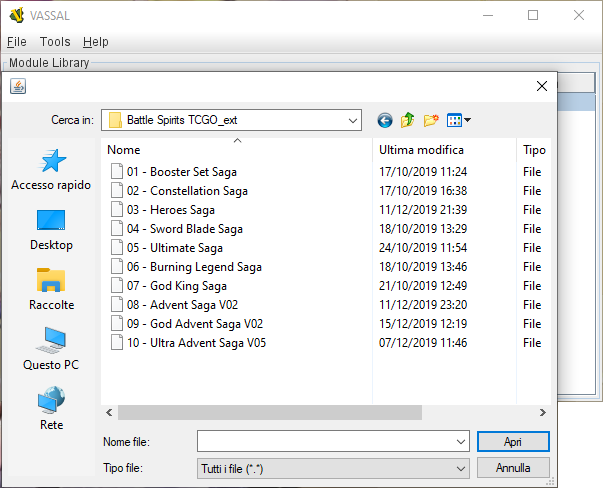603x488 pixels.
Task: Minimize the VASSAL window
Action: pos(488,15)
